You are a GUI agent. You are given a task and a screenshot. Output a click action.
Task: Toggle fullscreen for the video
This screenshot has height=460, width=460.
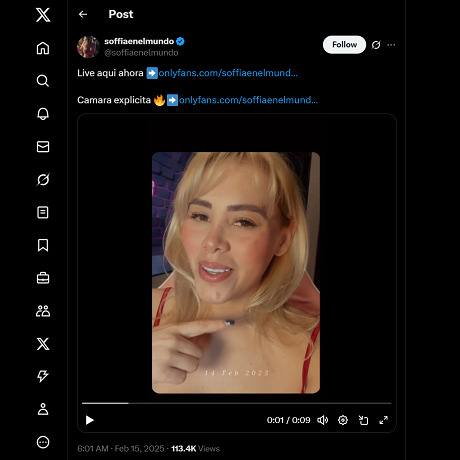(384, 420)
